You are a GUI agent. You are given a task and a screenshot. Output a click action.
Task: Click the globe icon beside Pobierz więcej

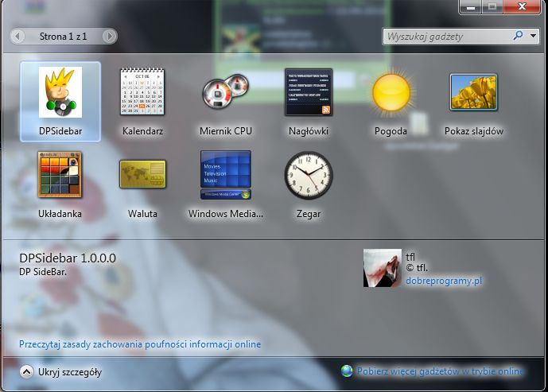coord(347,371)
